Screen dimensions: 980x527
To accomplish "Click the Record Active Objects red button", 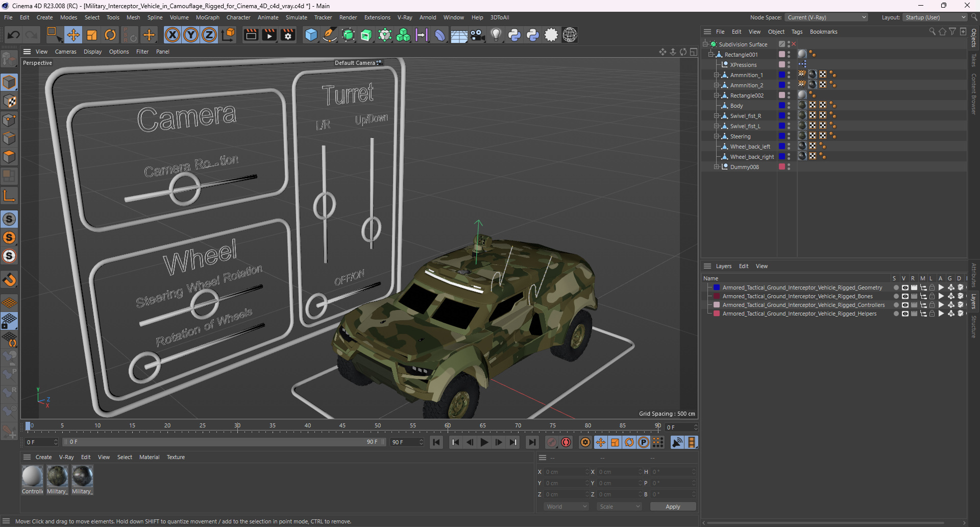I will (552, 442).
